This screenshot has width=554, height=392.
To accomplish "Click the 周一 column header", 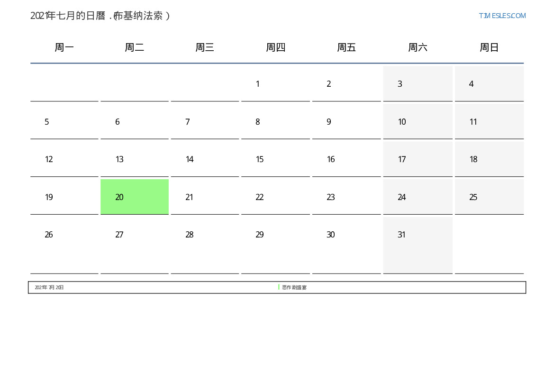I will click(x=64, y=47).
